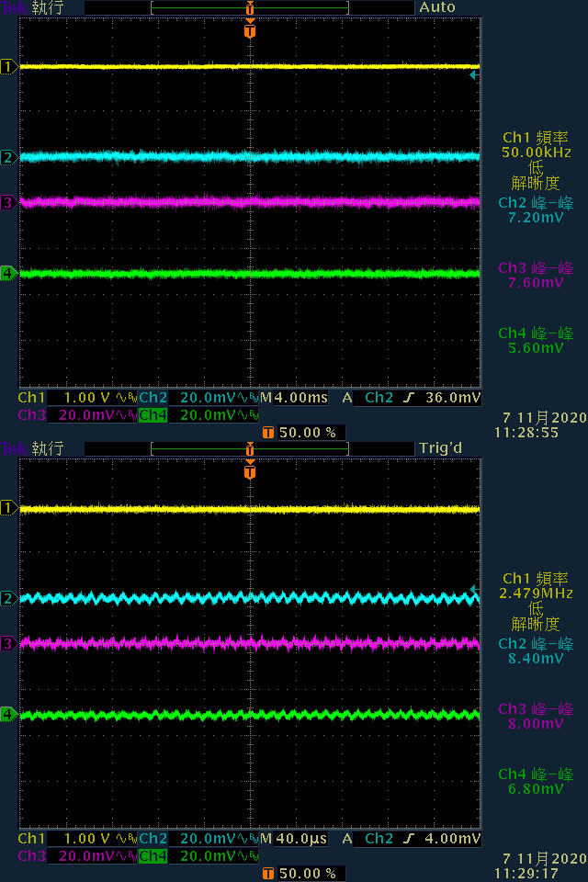Click the green Ch4 trace in the Trig'd capture
The height and width of the screenshot is (882, 588).
250,715
